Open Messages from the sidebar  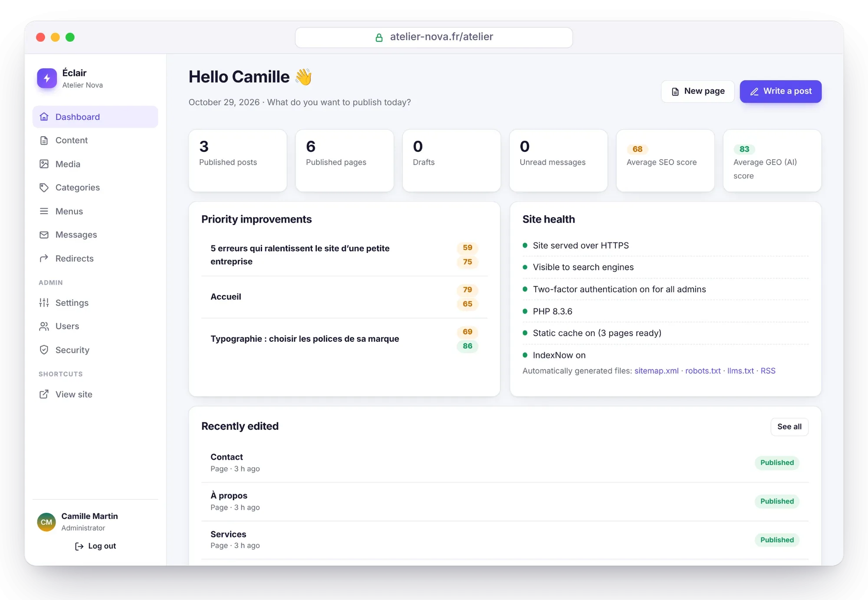click(95, 235)
